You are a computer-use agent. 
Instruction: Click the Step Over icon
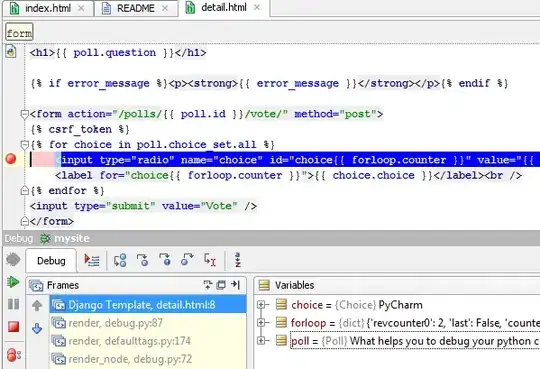tap(120, 260)
